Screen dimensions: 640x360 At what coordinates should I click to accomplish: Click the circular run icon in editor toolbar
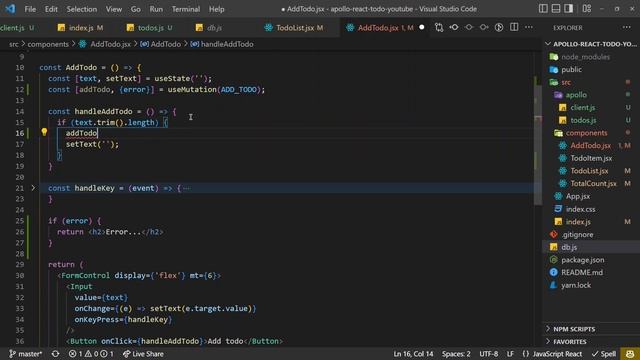[x=499, y=27]
